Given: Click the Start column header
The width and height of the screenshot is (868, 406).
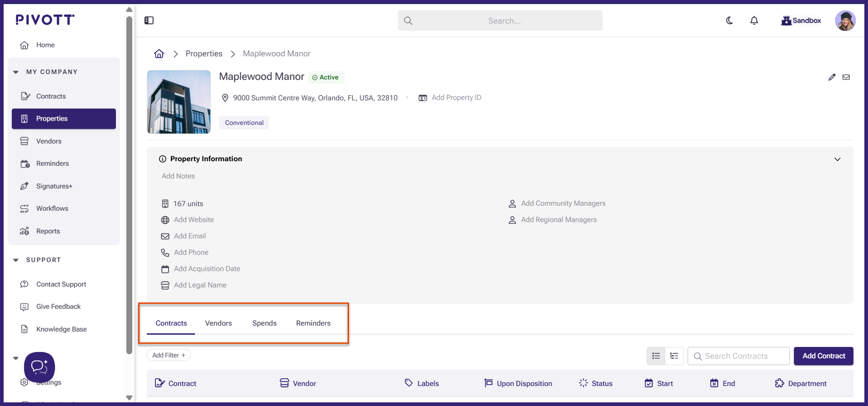Looking at the screenshot, I should coord(659,383).
